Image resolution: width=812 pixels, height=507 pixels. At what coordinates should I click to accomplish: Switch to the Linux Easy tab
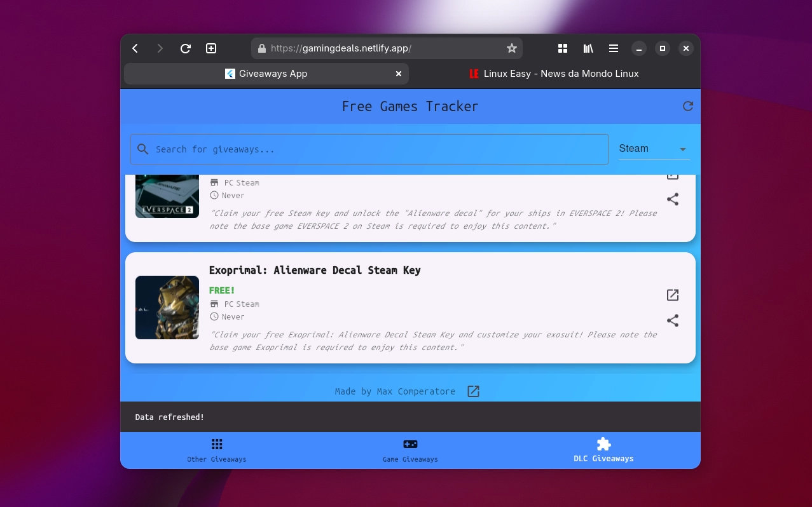[553, 74]
